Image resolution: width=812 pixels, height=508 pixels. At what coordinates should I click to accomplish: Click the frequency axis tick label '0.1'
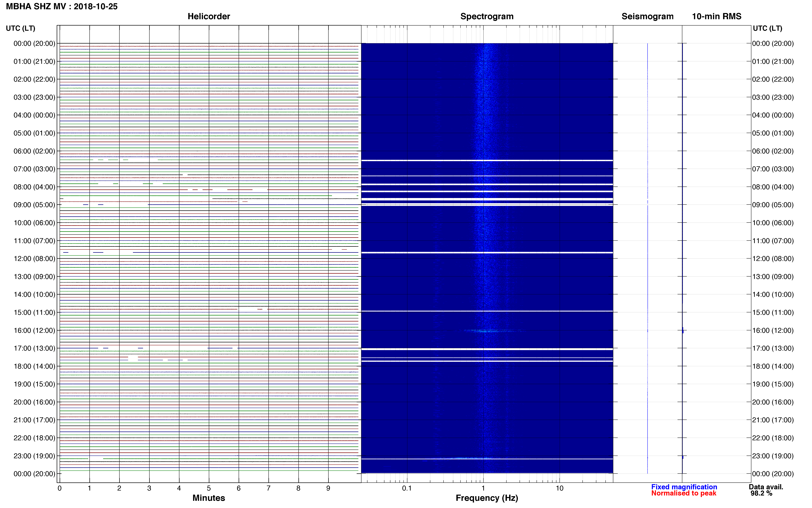point(407,488)
